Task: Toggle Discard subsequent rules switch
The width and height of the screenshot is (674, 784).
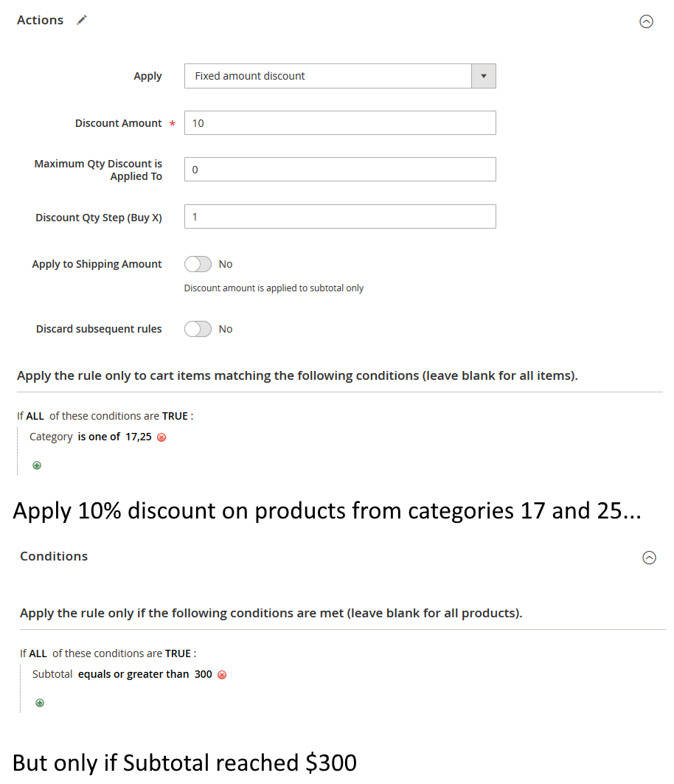Action: pos(198,329)
